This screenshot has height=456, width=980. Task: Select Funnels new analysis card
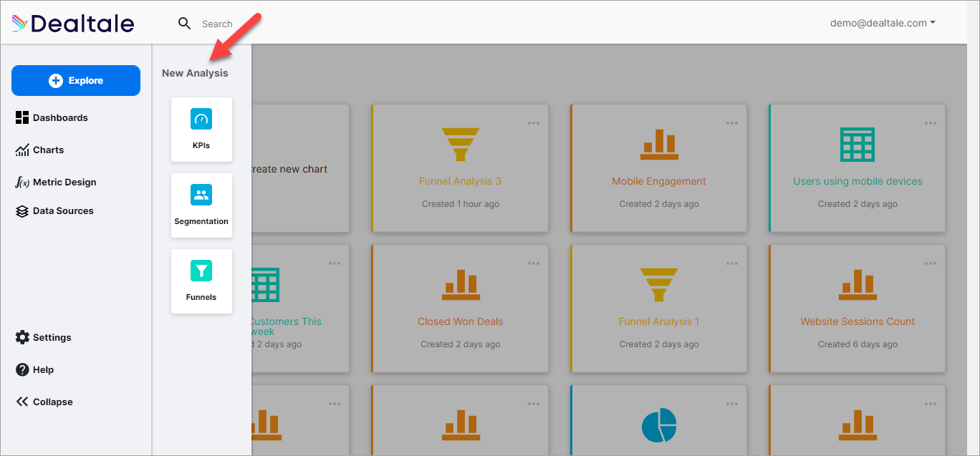pyautogui.click(x=201, y=281)
